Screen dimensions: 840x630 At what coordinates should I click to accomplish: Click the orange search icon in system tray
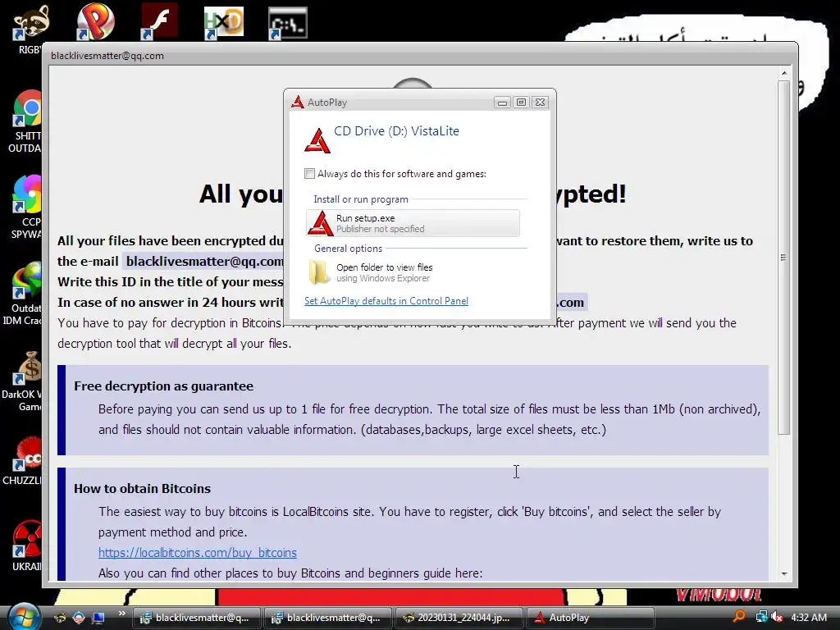[x=739, y=617]
